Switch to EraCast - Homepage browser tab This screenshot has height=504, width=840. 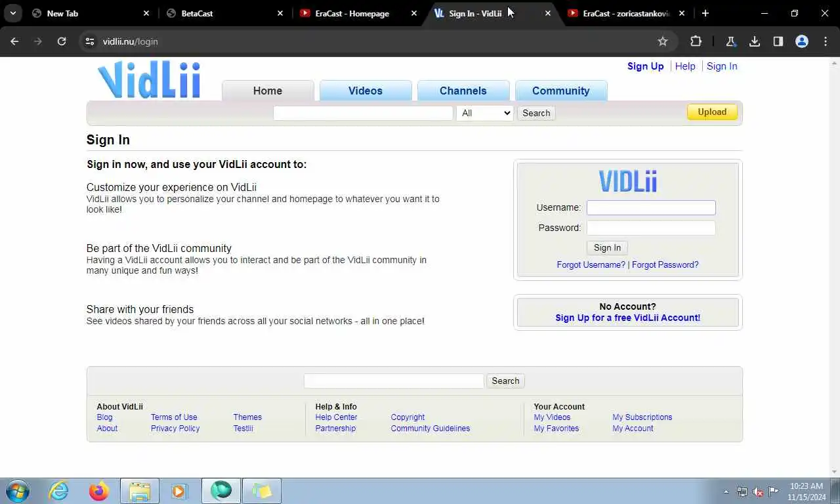pyautogui.click(x=357, y=13)
